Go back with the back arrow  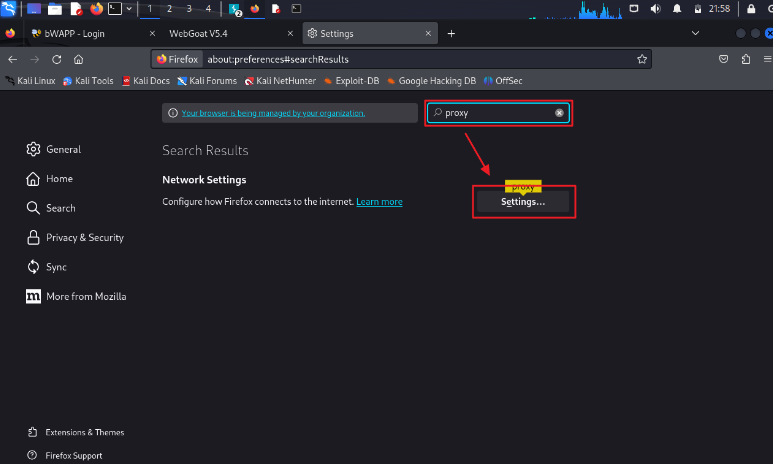13,60
